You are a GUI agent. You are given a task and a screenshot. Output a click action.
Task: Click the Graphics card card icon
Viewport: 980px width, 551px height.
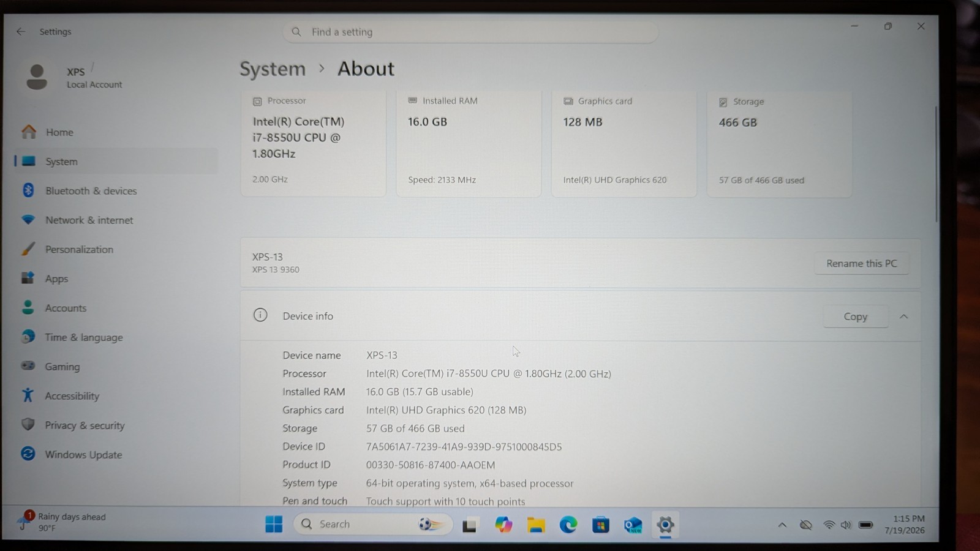coord(568,101)
